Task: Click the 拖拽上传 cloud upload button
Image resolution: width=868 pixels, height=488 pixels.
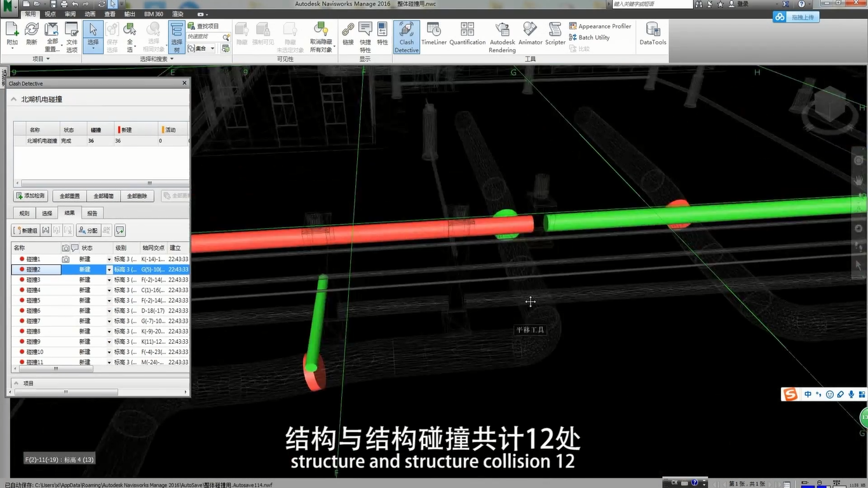Action: (x=796, y=17)
